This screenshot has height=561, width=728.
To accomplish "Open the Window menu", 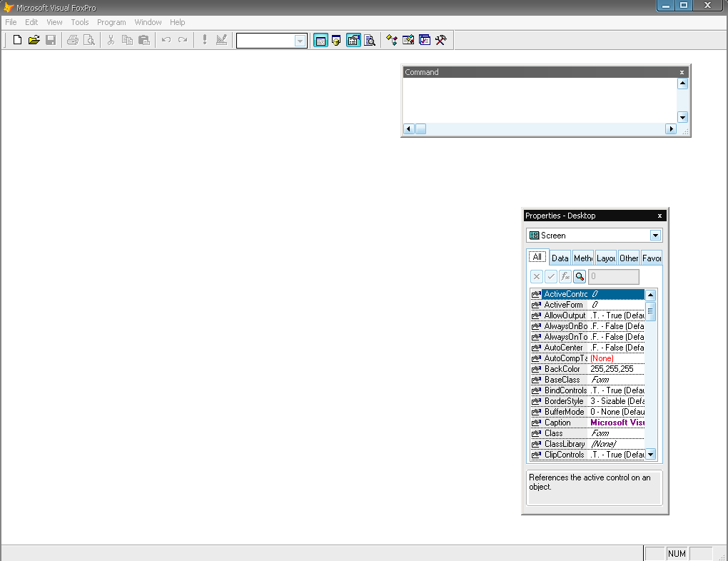I will point(148,22).
